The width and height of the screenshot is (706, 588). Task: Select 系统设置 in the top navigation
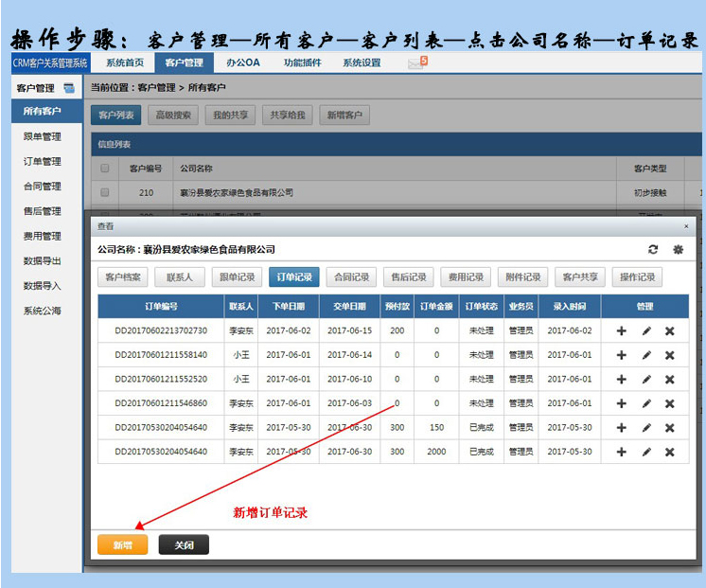point(362,63)
